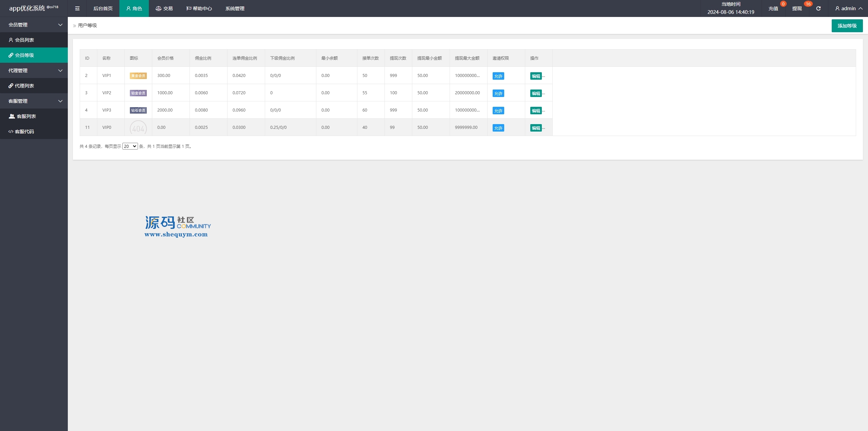Click the 当地时间 clock display

(731, 8)
